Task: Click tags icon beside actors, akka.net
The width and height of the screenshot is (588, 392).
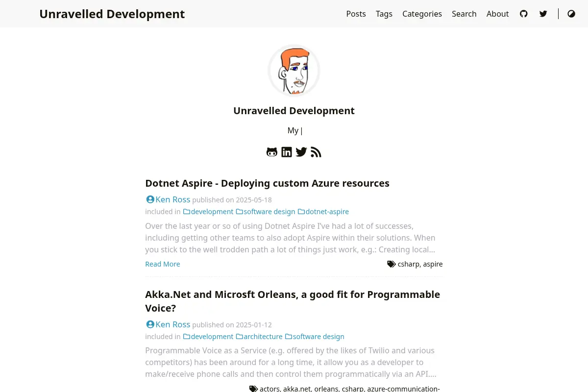Action: click(x=253, y=389)
